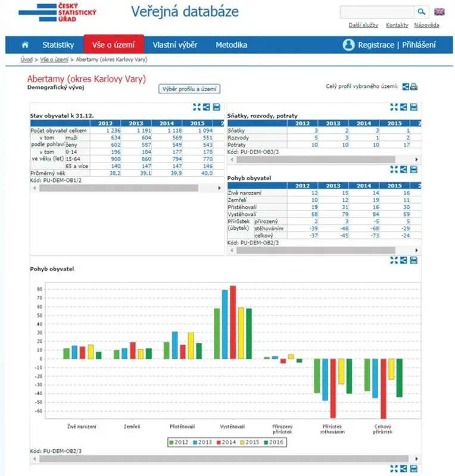Viewport: 455px width, 476px height.
Task: Share the whole territory profile
Action: 406,87
